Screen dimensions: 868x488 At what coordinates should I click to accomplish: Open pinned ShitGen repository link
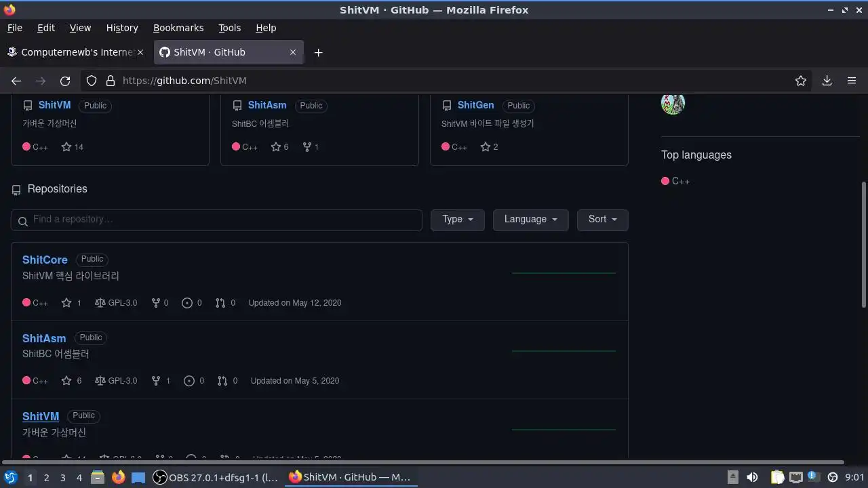click(476, 105)
